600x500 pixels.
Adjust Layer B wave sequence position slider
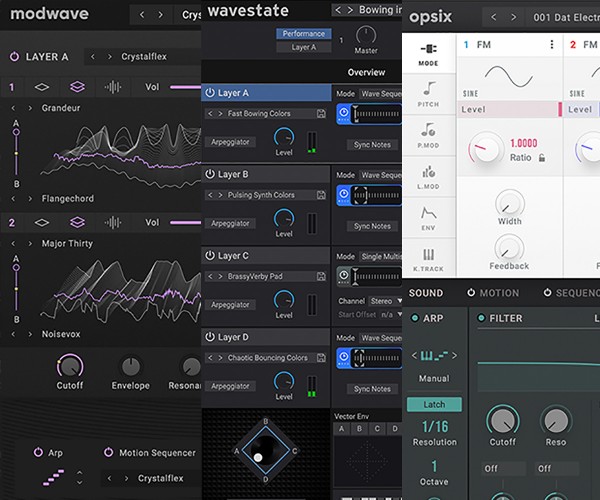click(x=377, y=195)
